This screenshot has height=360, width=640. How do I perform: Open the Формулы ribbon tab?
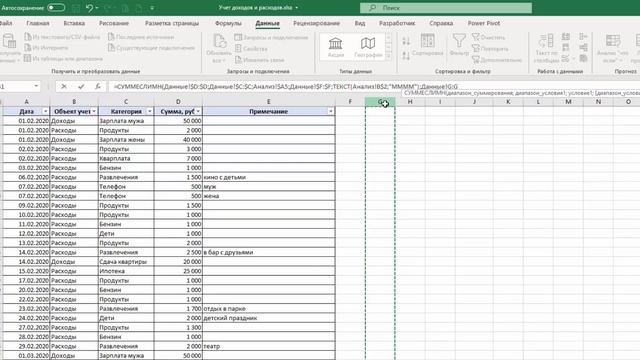click(x=228, y=23)
